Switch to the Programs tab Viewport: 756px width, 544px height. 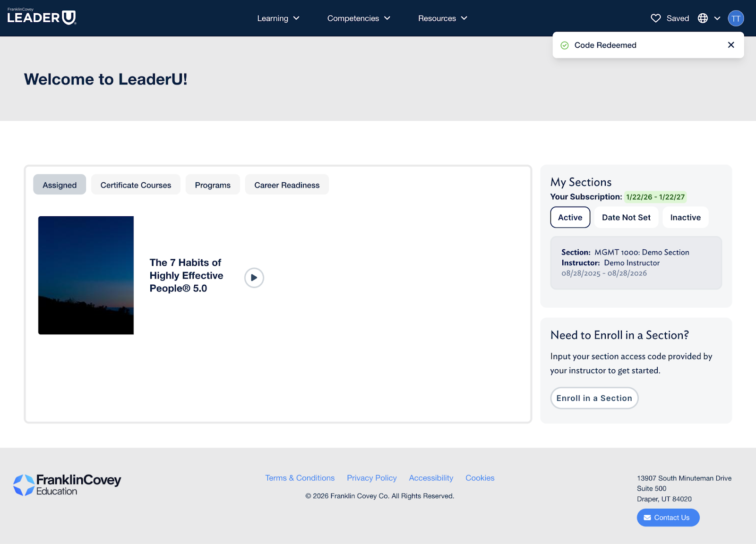point(213,185)
